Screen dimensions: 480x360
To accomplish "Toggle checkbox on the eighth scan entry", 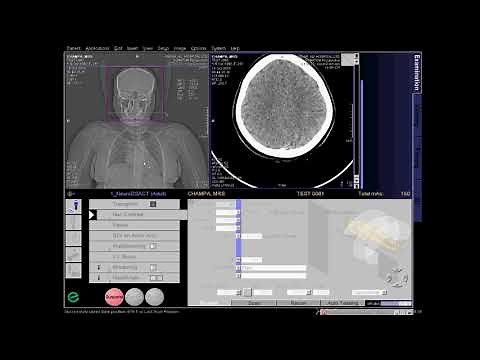I will 156,278.
